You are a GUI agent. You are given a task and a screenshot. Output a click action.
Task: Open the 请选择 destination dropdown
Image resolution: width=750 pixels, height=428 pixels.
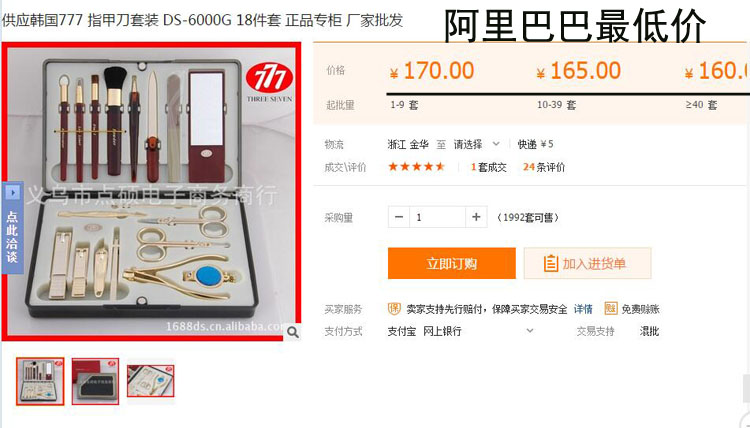[x=476, y=144]
